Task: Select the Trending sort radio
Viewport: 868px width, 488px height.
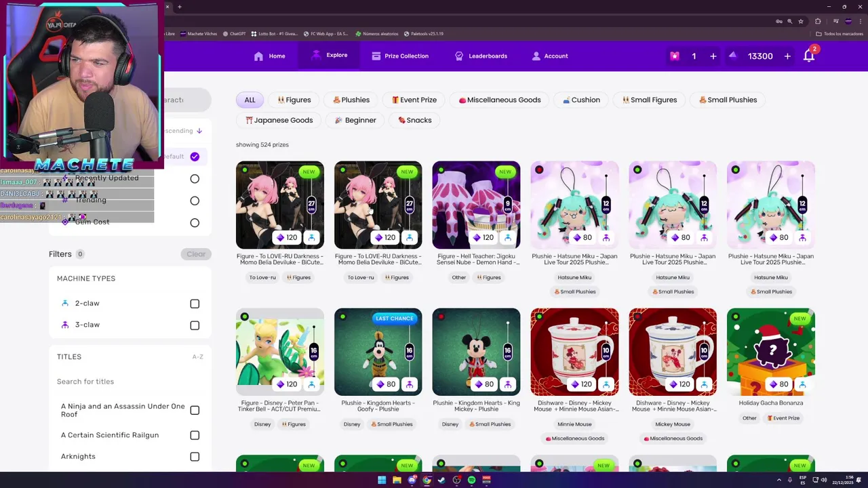Action: pos(195,201)
